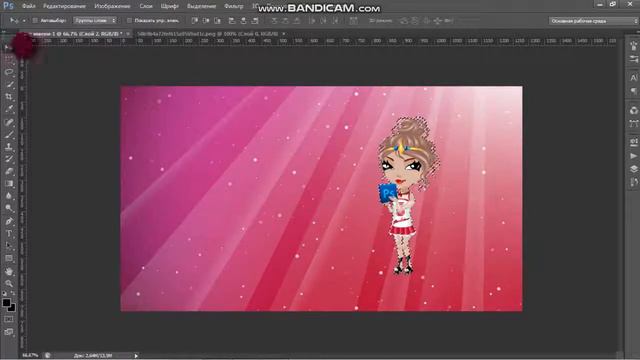640x360 pixels.
Task: Select the Lasso tool
Action: (x=9, y=72)
